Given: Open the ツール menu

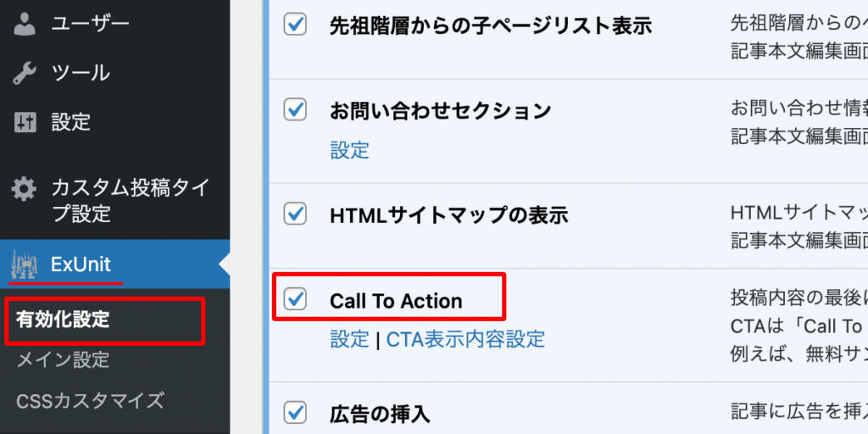Looking at the screenshot, I should tap(81, 73).
